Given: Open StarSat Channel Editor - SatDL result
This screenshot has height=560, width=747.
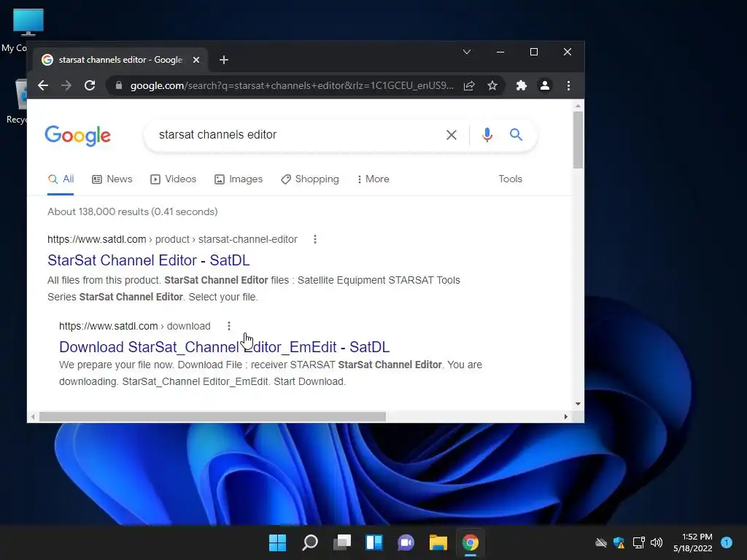Looking at the screenshot, I should tap(149, 260).
